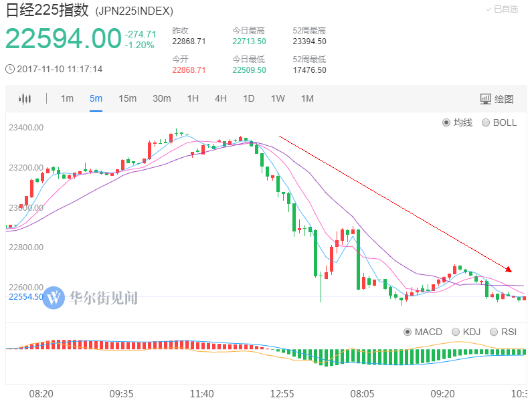
Task: Select the BOLL indicator option
Action: (499, 122)
